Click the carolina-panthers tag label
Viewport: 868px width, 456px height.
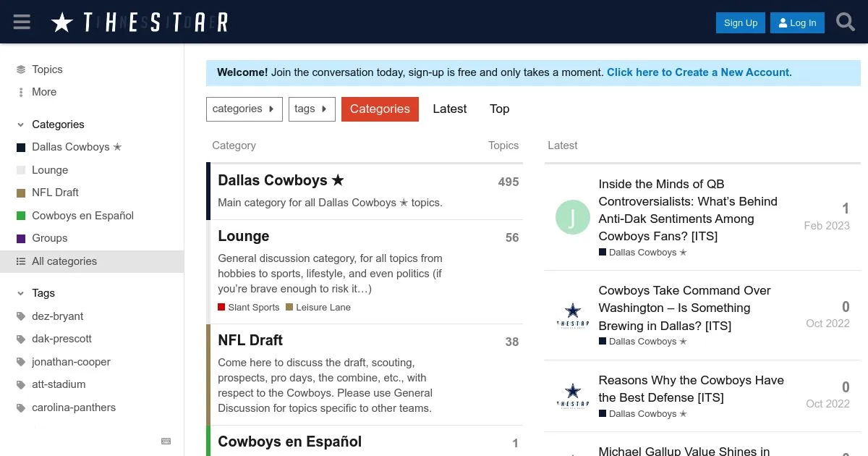pos(74,408)
